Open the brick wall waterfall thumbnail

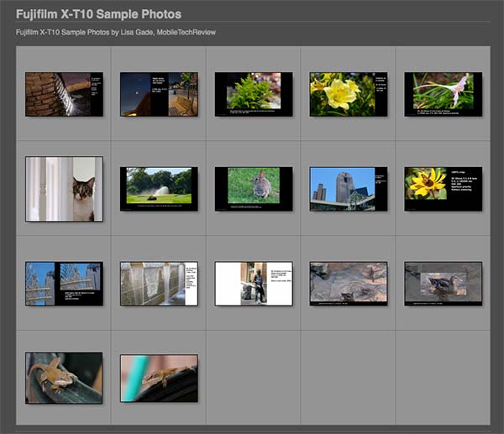(x=64, y=94)
